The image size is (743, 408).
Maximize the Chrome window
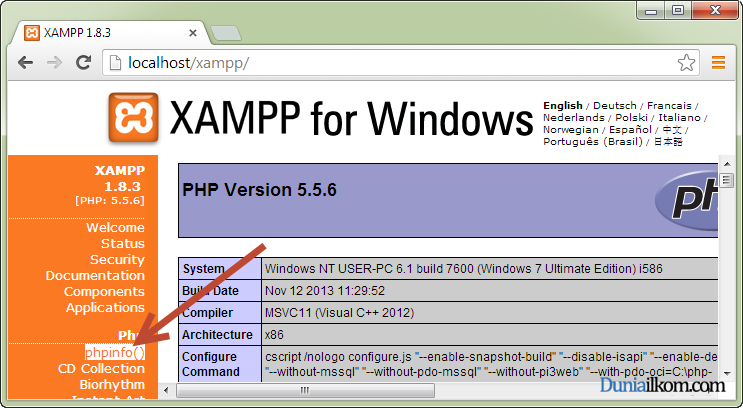pyautogui.click(x=678, y=10)
